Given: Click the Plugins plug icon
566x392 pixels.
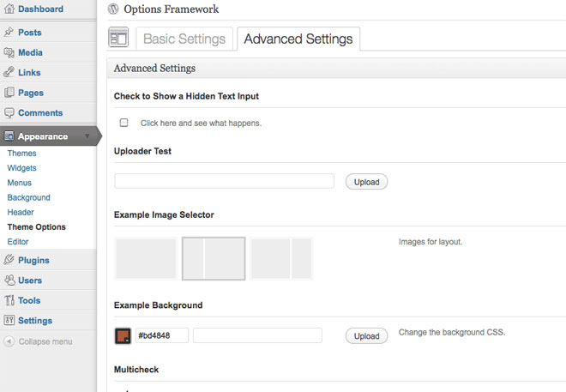Looking at the screenshot, I should (9, 260).
